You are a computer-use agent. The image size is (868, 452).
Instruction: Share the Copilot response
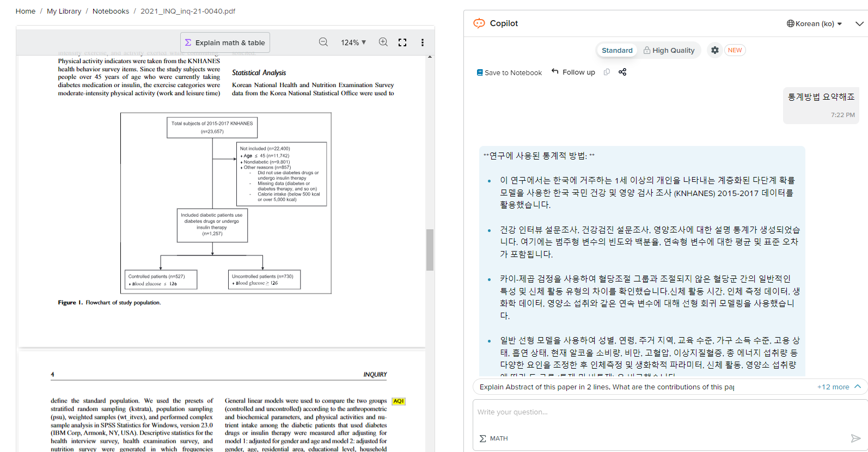622,72
